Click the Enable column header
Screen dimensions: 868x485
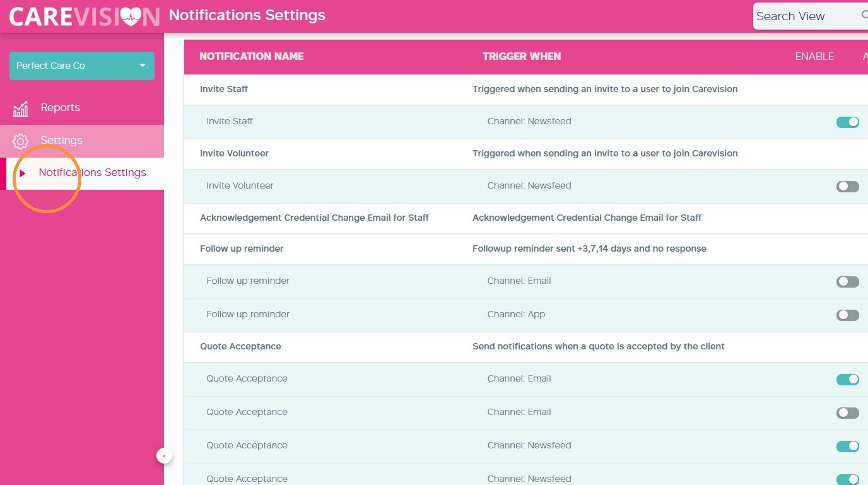point(814,56)
